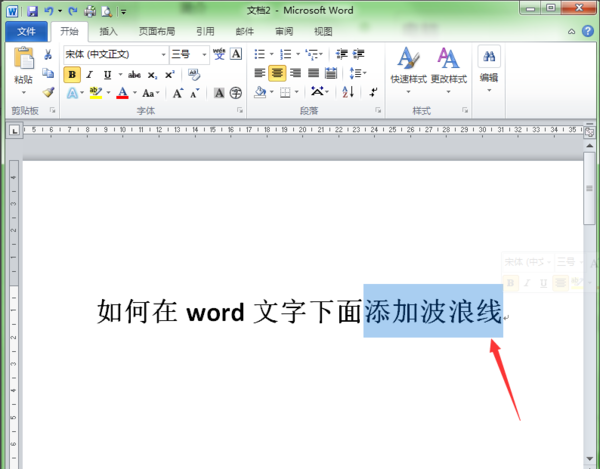Open Change Case Aa menu
The width and height of the screenshot is (600, 469).
(x=151, y=93)
